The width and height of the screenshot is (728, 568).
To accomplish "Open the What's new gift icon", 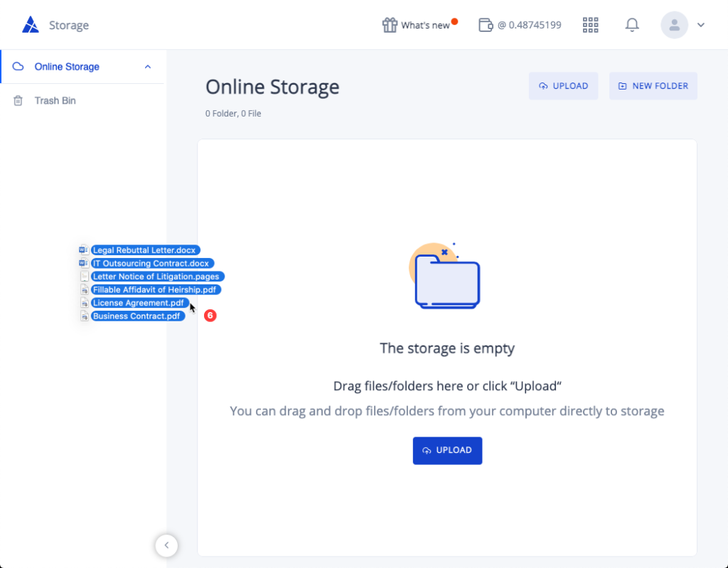I will (390, 25).
